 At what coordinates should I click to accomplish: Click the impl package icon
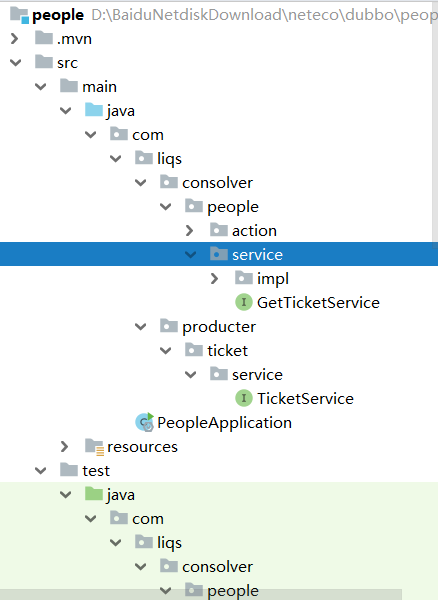244,278
